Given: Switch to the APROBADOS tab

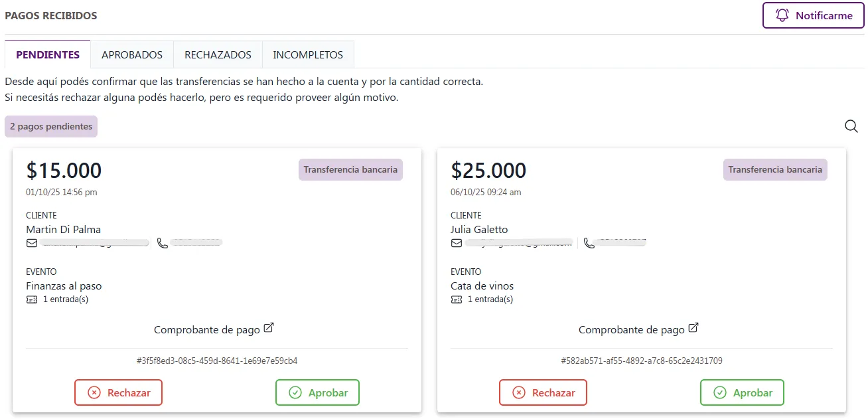Looking at the screenshot, I should 131,55.
